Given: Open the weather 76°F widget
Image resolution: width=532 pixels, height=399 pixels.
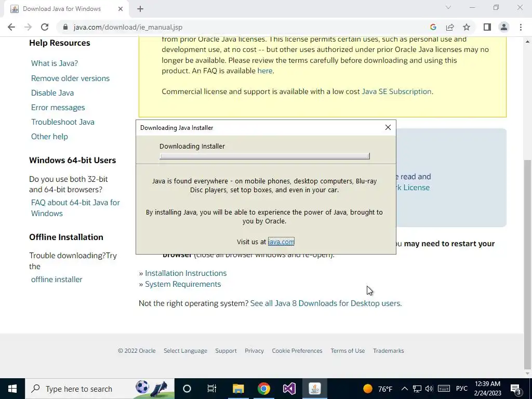Looking at the screenshot, I should pos(378,389).
